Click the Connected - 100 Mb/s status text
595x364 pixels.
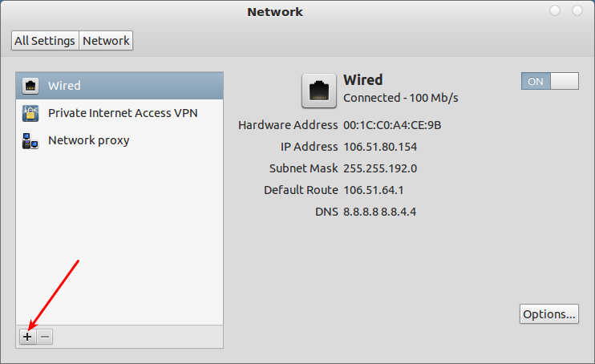click(400, 98)
